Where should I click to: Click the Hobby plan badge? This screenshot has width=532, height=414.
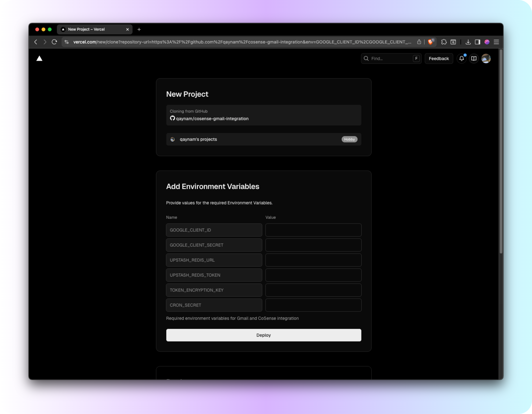point(349,139)
